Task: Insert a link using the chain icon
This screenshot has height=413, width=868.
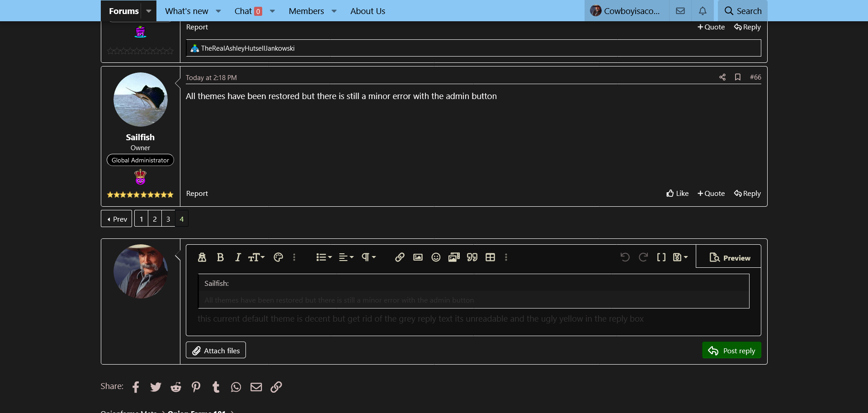Action: coord(400,257)
